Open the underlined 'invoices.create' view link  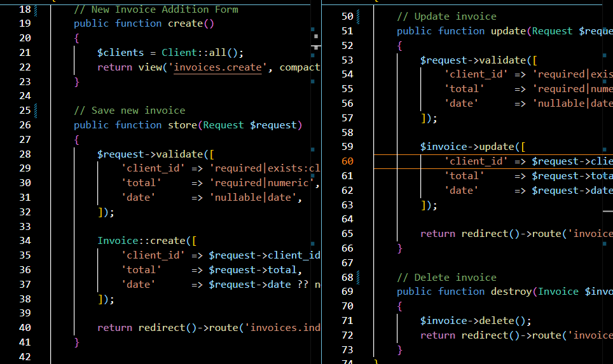[x=217, y=67]
